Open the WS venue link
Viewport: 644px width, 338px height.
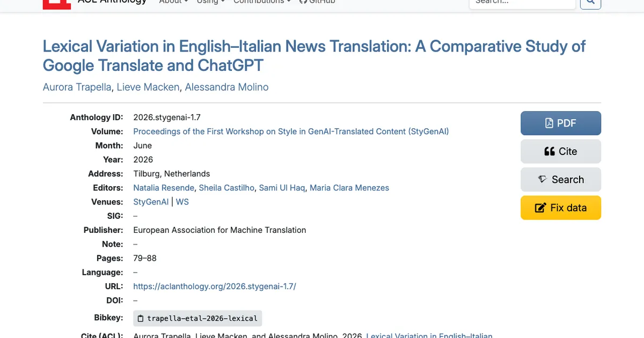182,202
